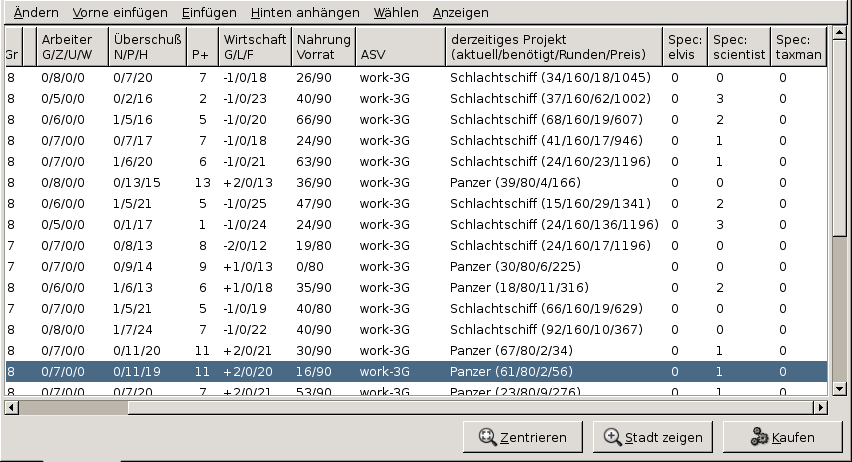Open the Wählen menu
852x462 pixels.
pos(396,13)
